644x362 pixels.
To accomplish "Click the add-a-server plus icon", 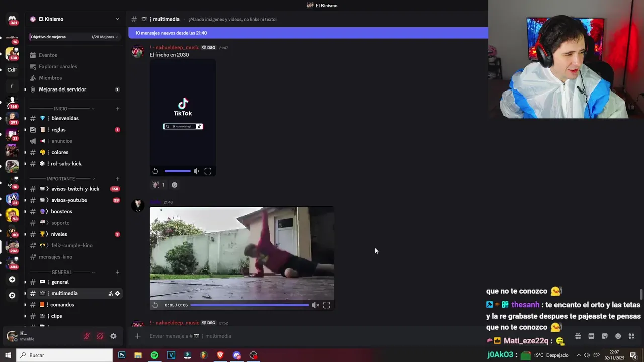I will (x=12, y=279).
